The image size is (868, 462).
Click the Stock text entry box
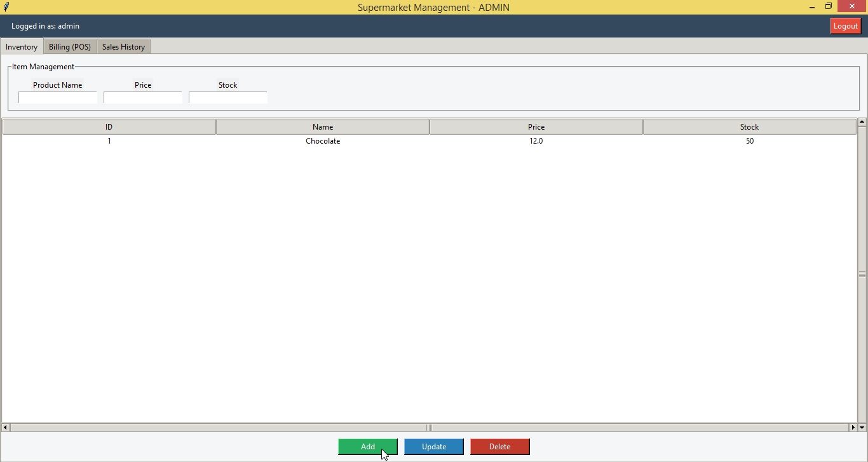228,98
